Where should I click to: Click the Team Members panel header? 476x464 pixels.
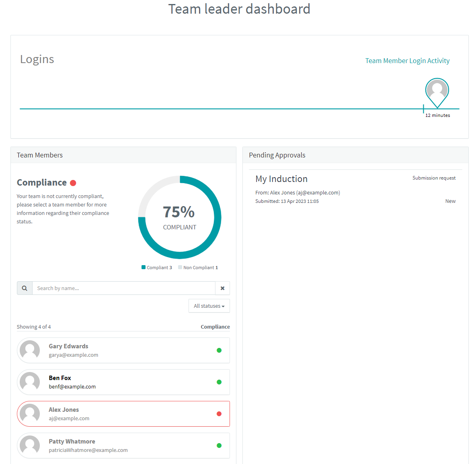point(123,155)
